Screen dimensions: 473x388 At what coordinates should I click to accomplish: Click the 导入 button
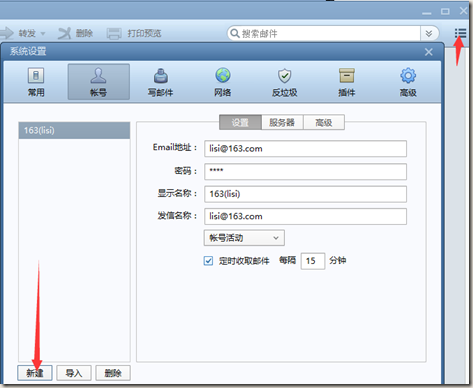point(74,373)
